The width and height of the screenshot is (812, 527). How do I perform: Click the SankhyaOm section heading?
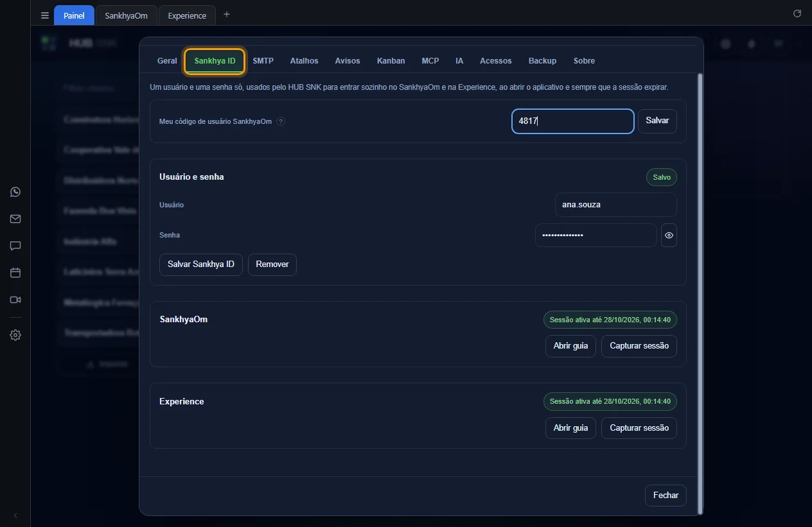(x=183, y=319)
